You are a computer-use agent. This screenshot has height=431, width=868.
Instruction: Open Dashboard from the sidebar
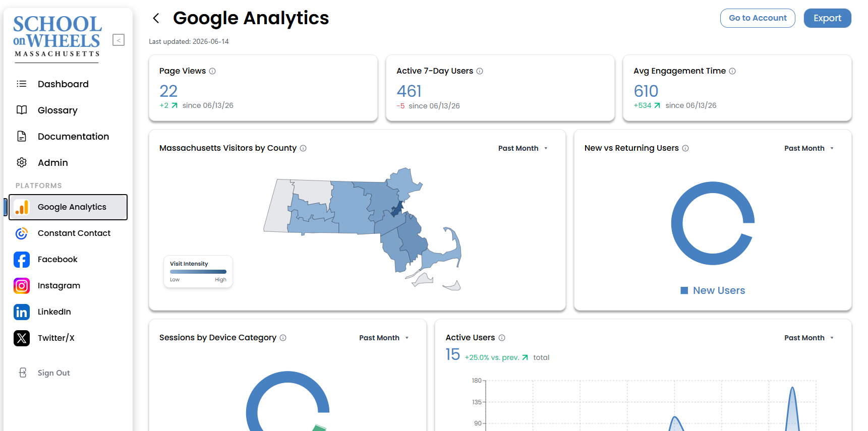(68, 84)
